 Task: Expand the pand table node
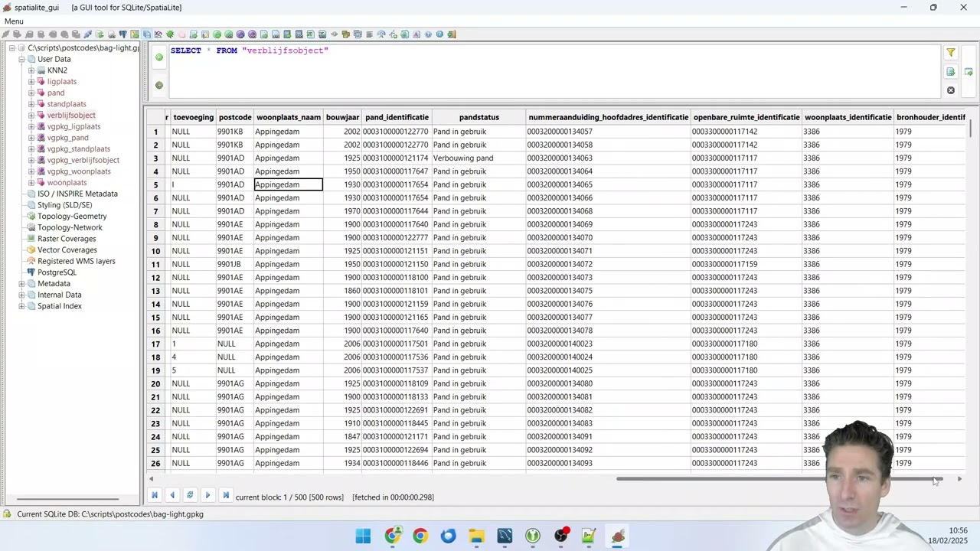click(31, 93)
